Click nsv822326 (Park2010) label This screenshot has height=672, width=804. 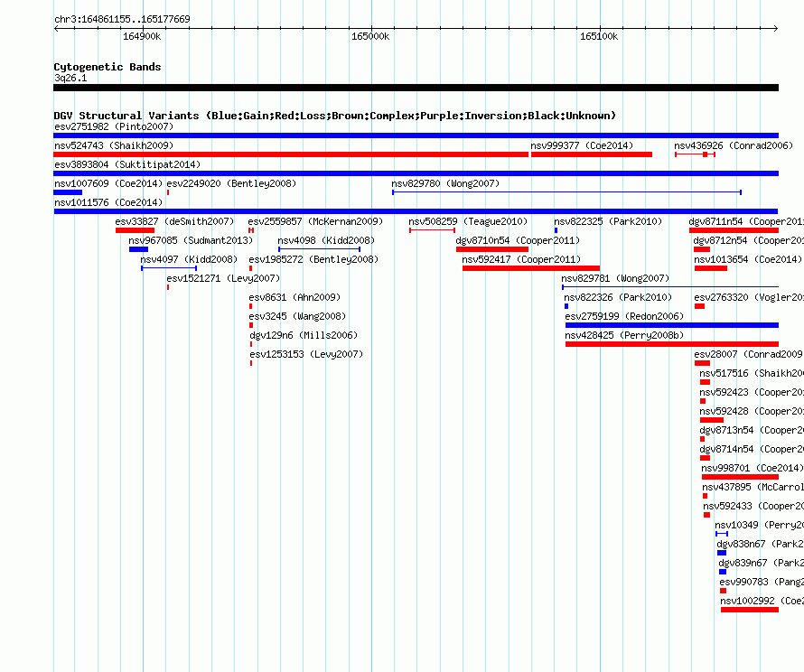point(618,297)
